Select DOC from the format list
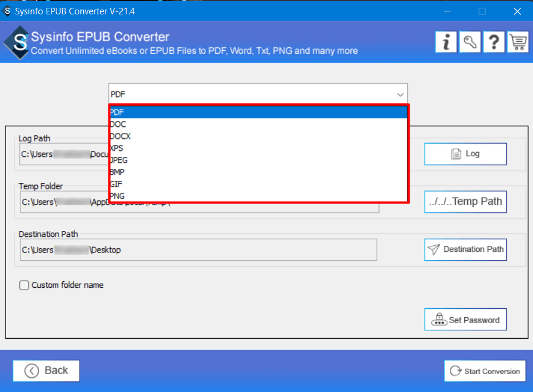The width and height of the screenshot is (533, 392). [x=258, y=124]
